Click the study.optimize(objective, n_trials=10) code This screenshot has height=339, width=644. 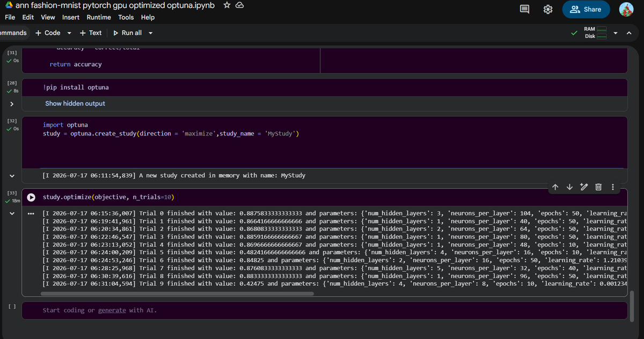pyautogui.click(x=109, y=197)
